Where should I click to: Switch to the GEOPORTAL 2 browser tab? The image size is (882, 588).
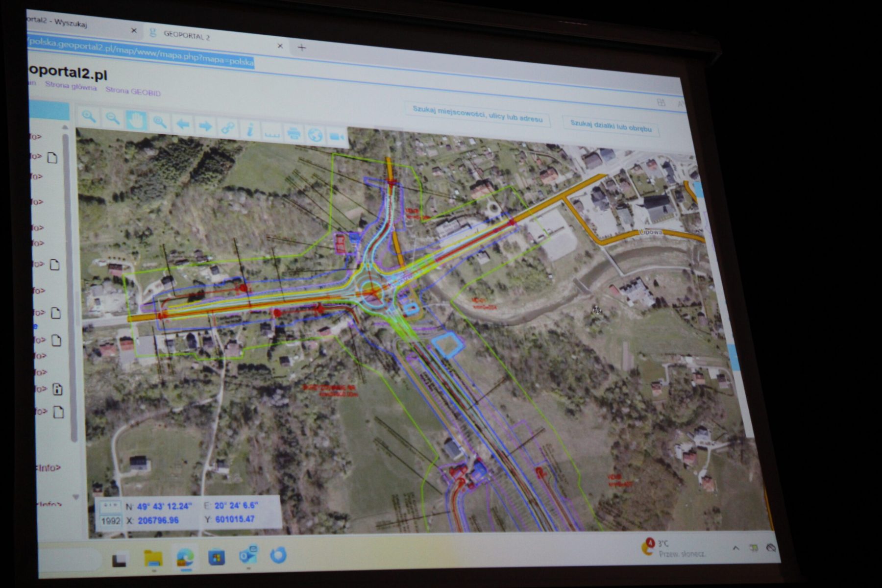click(x=186, y=36)
